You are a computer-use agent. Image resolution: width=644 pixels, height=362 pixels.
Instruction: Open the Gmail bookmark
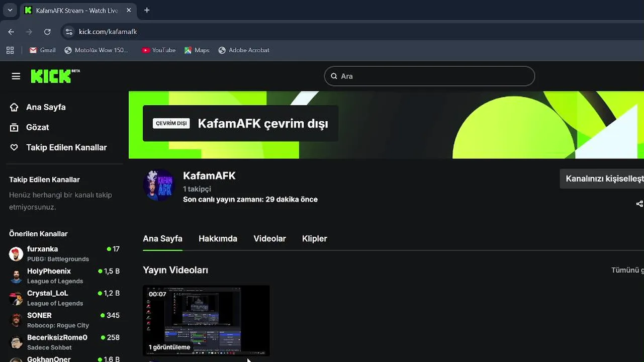43,50
